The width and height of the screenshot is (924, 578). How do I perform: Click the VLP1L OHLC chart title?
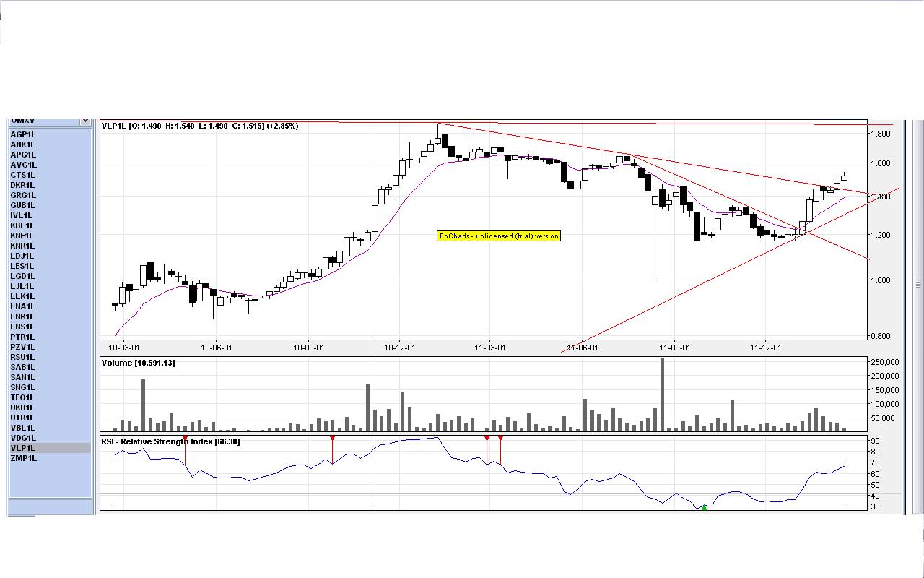200,126
